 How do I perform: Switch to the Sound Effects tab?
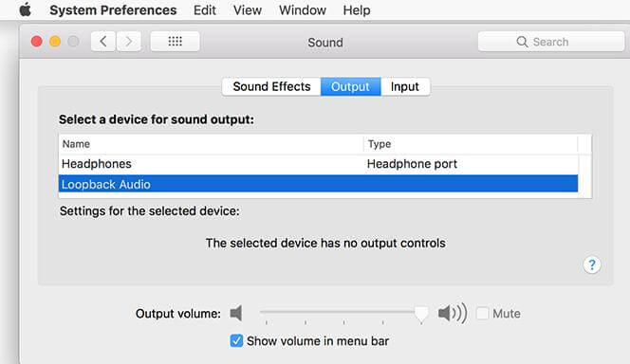click(271, 86)
